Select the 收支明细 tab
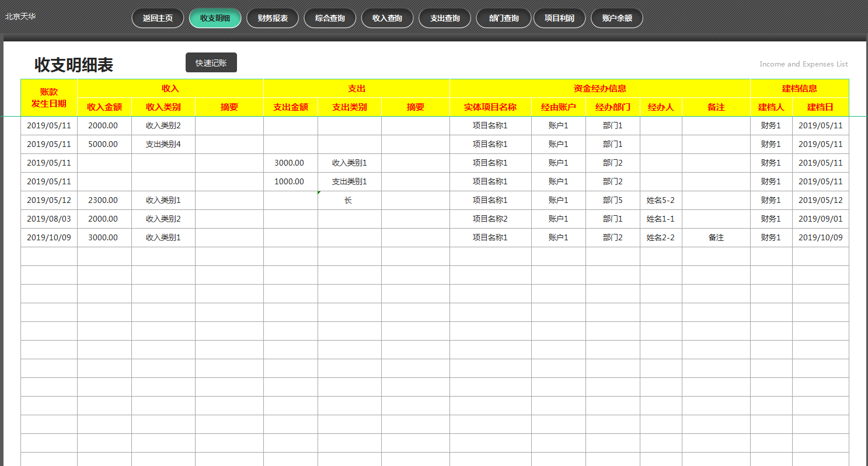 coord(215,18)
